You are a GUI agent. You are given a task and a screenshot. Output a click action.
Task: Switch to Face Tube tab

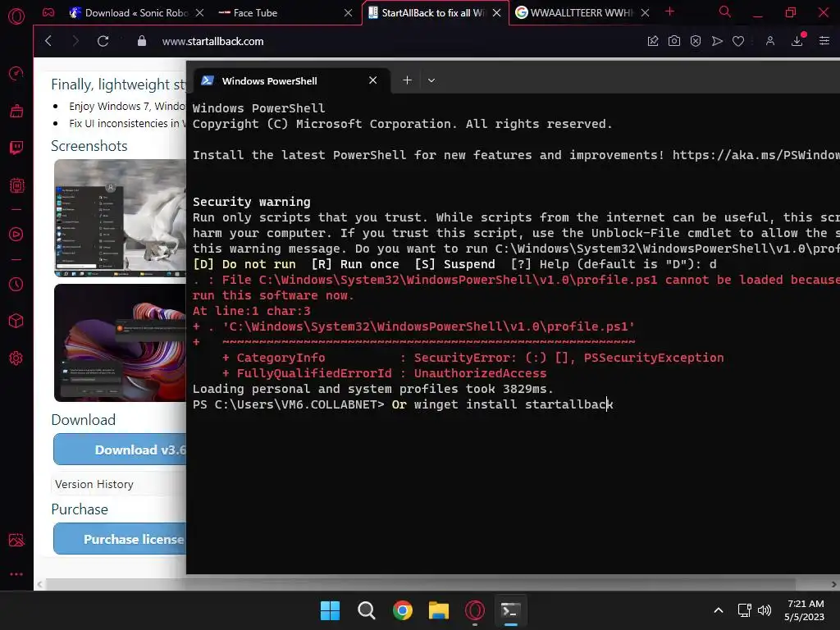coord(285,13)
